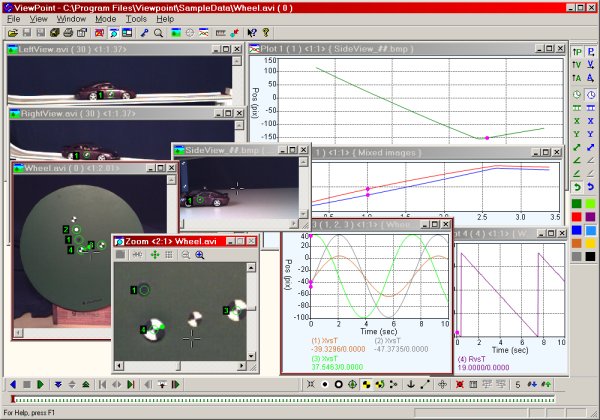Click the zoom-in magnifier in Zoom window
This screenshot has width=600, height=420.
200,256
